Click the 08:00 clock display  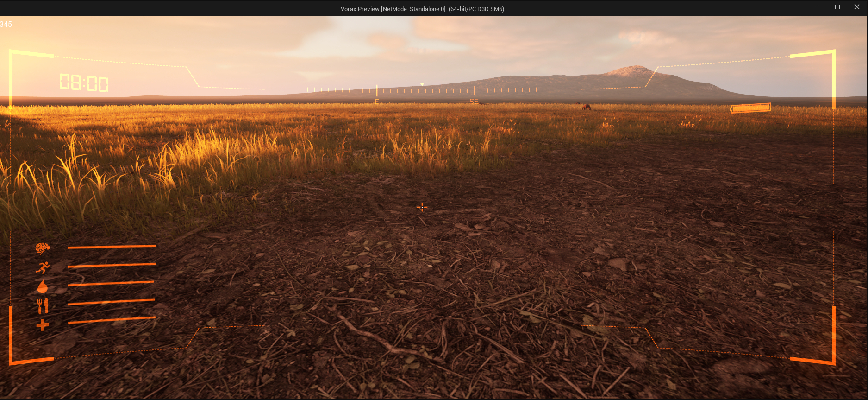pos(84,83)
